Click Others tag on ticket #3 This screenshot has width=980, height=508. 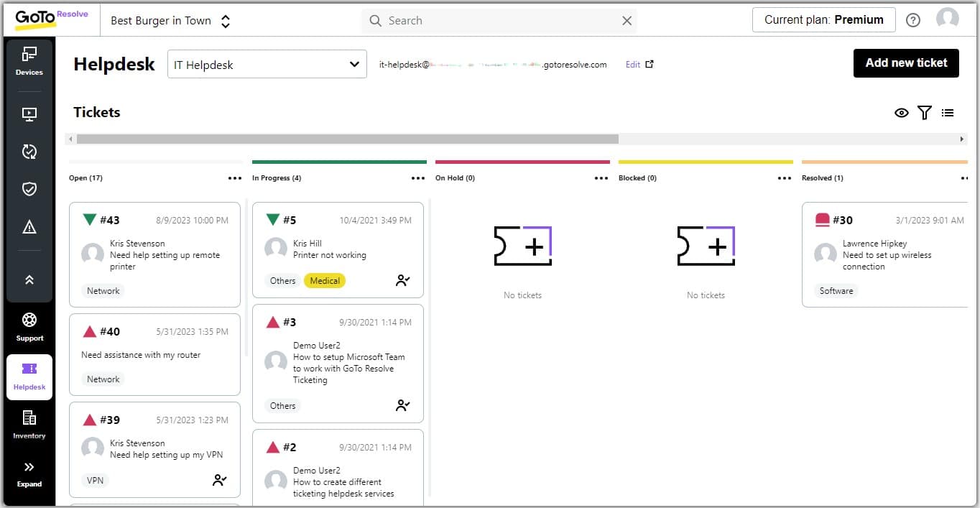click(x=282, y=406)
